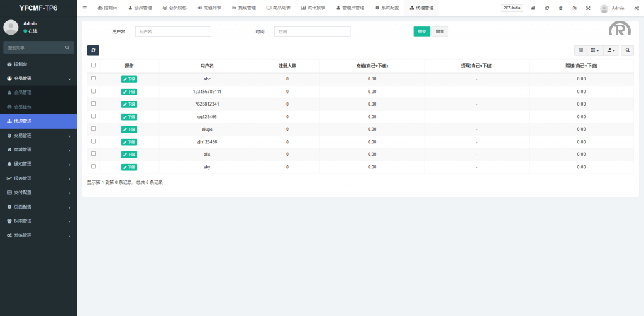Viewport: 644px width, 316px height.
Task: Enter fullscreen with the expand icon
Action: 588,8
